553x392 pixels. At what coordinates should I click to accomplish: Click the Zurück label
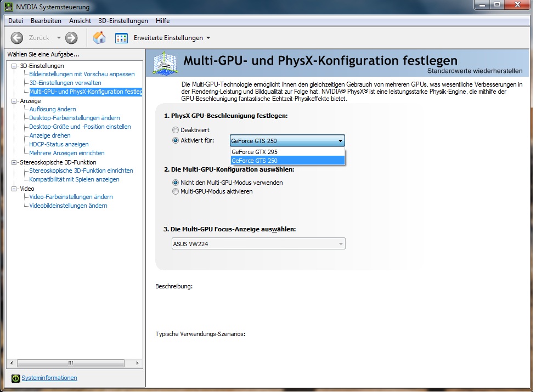coord(39,38)
